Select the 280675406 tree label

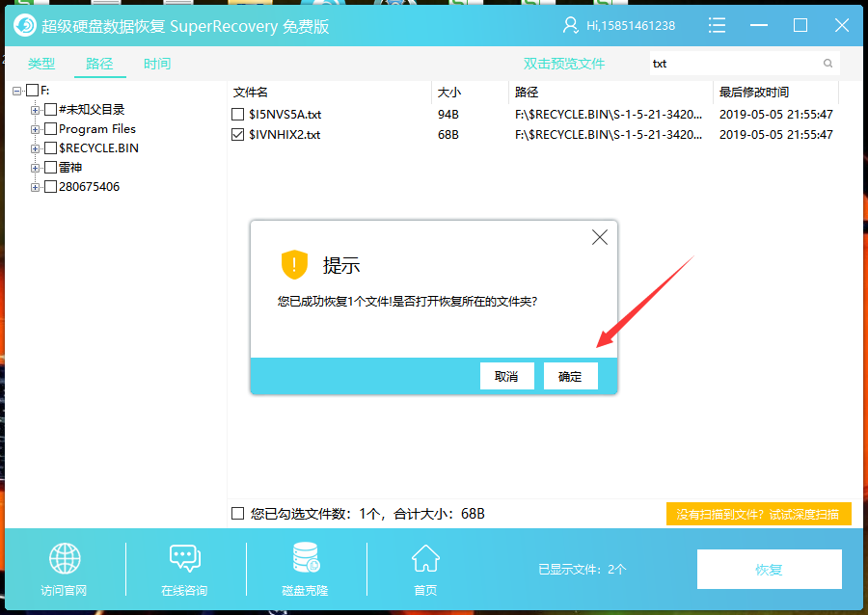tap(89, 187)
